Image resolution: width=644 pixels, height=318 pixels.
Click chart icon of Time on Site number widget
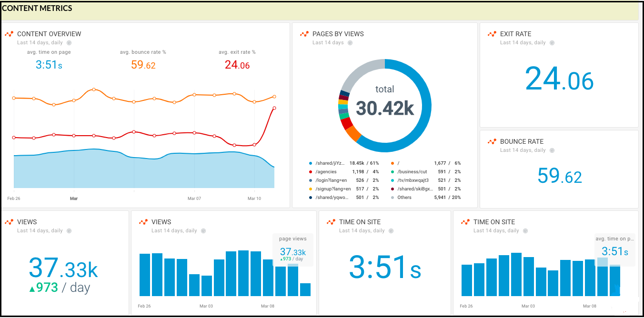(331, 222)
